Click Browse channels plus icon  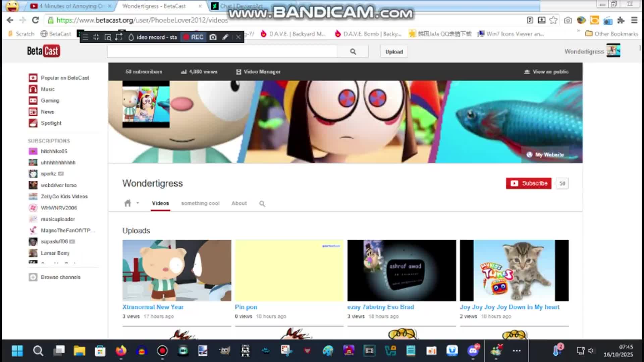33,277
